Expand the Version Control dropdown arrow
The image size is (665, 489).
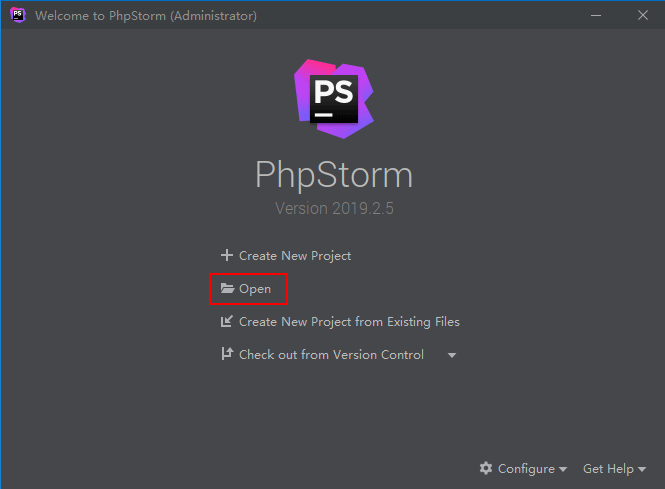coord(452,355)
